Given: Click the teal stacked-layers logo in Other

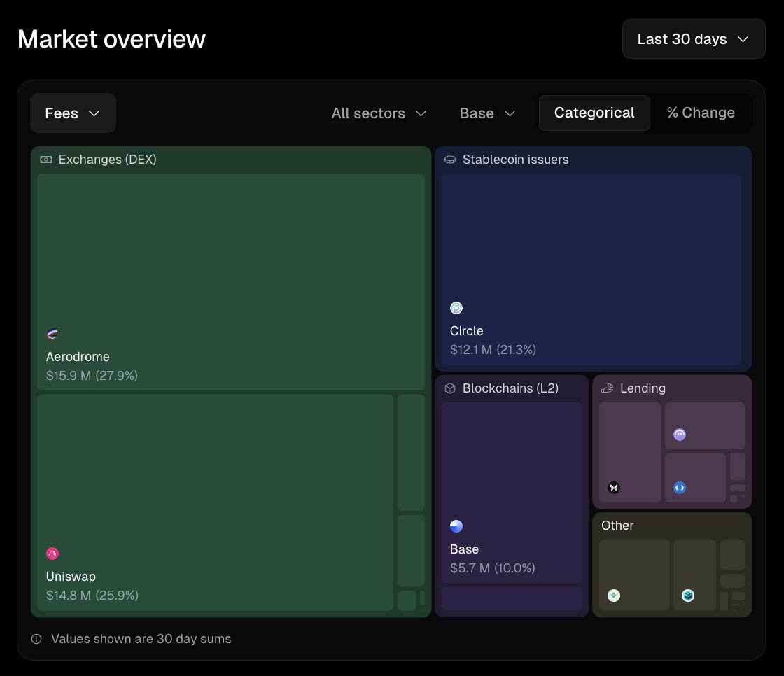Looking at the screenshot, I should point(688,596).
